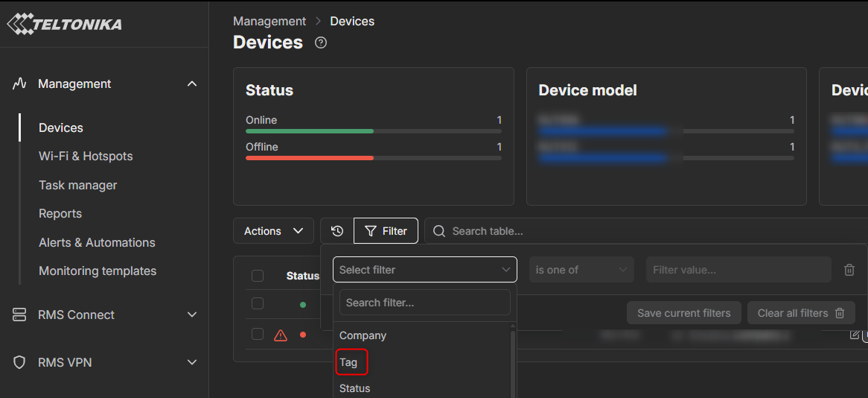Viewport: 868px width, 398px height.
Task: Select Tag from the filter list
Action: tap(349, 362)
